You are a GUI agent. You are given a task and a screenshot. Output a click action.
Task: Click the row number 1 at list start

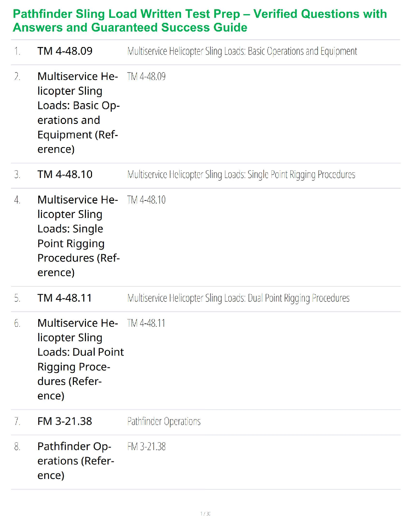click(17, 51)
